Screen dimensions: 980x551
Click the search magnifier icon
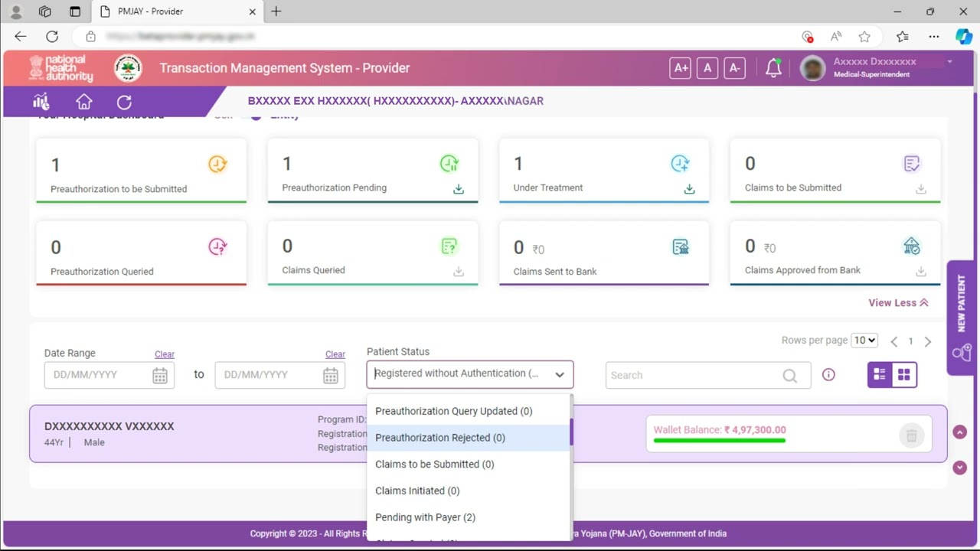click(x=789, y=376)
